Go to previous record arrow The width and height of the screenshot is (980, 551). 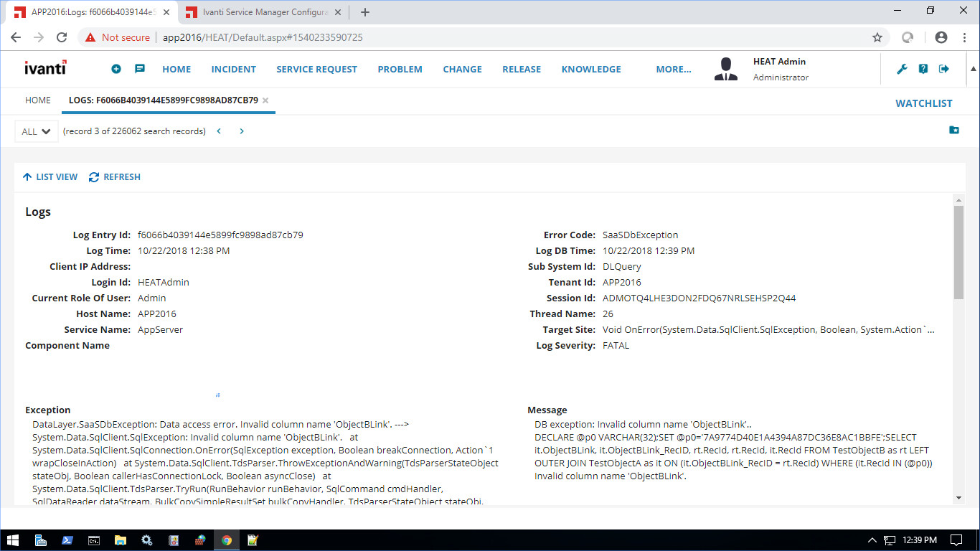[219, 131]
